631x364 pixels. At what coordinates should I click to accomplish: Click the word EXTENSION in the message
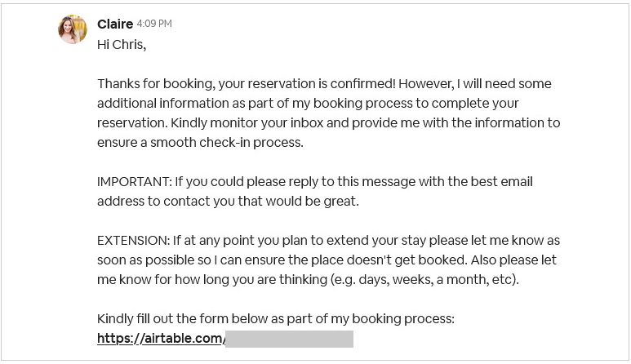click(133, 241)
